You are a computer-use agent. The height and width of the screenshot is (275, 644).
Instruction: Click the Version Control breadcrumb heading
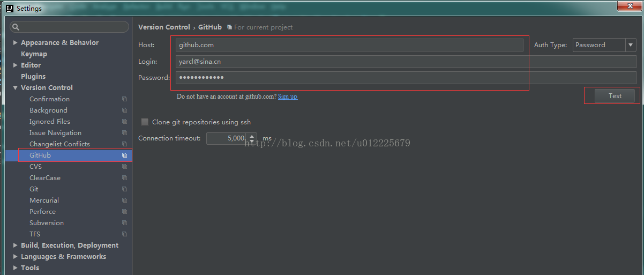click(x=164, y=27)
